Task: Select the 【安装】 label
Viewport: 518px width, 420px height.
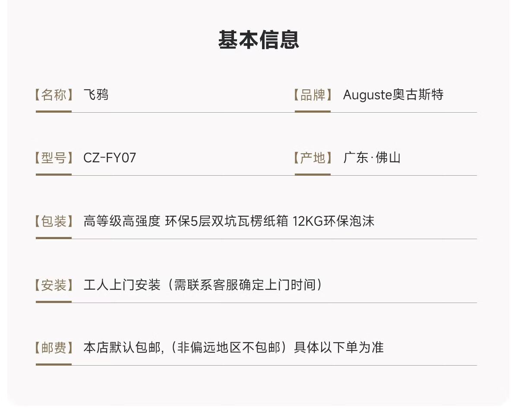Action: point(54,285)
